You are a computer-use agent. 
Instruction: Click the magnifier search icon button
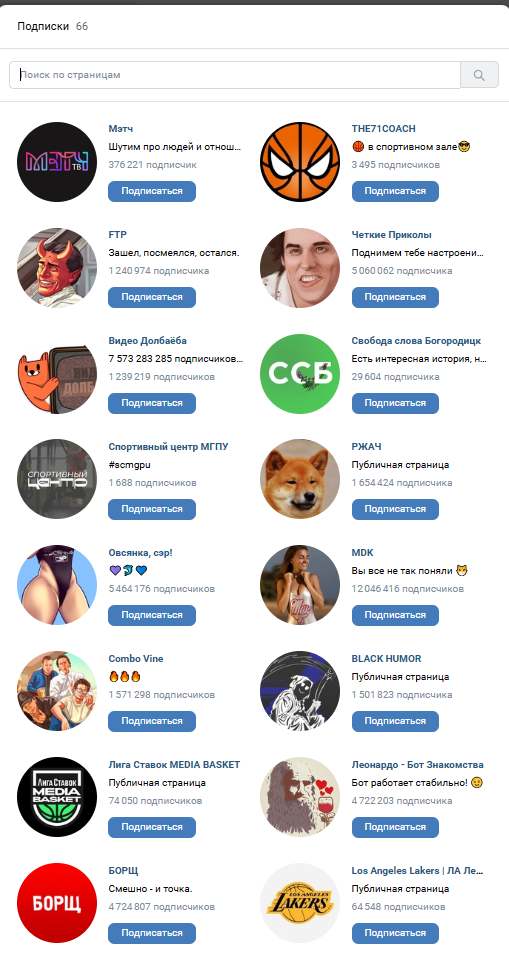(x=479, y=75)
